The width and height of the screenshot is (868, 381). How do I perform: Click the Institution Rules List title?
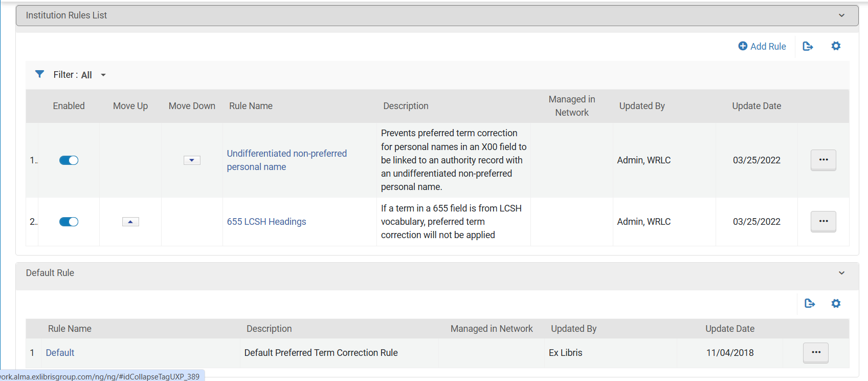pos(66,15)
